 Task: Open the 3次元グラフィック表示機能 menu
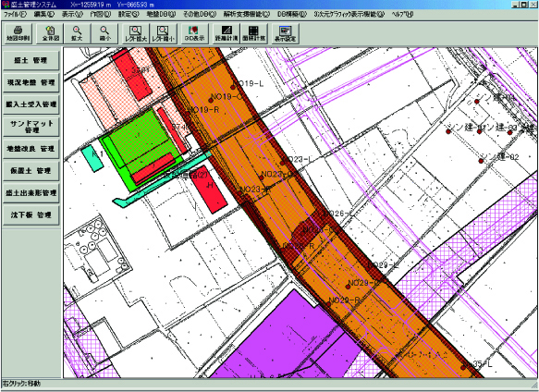tap(349, 14)
